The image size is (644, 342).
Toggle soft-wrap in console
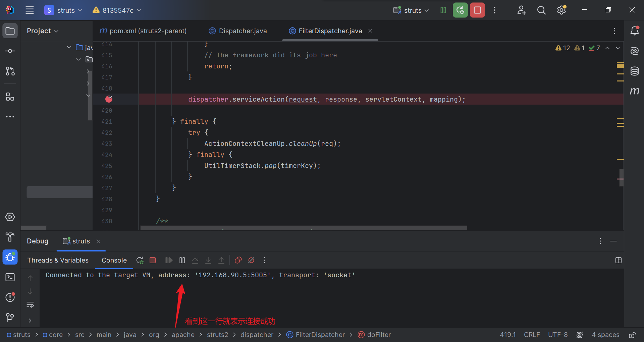tap(30, 305)
